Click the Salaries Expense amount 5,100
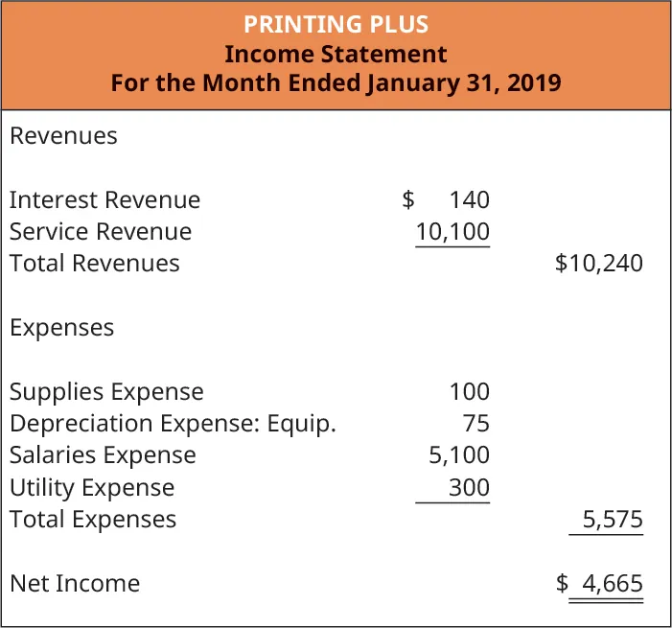The image size is (672, 628). pos(459,455)
